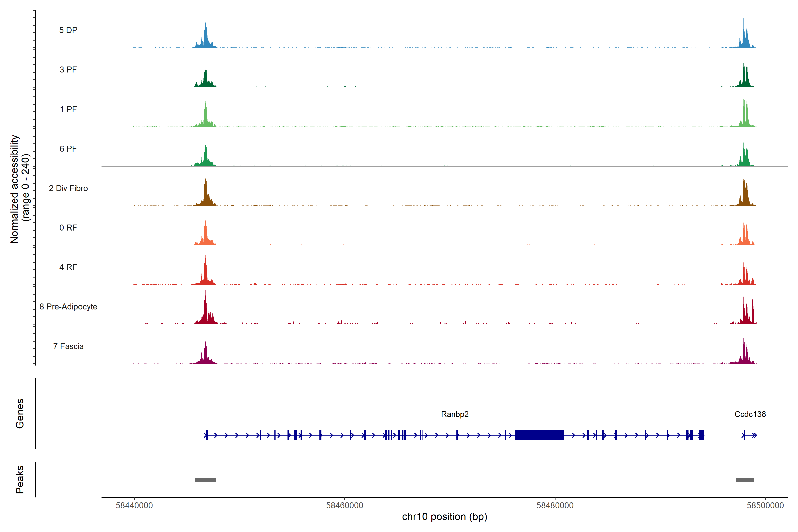The height and width of the screenshot is (532, 798).
Task: Select the large Ranbp2 exon block
Action: 539,435
